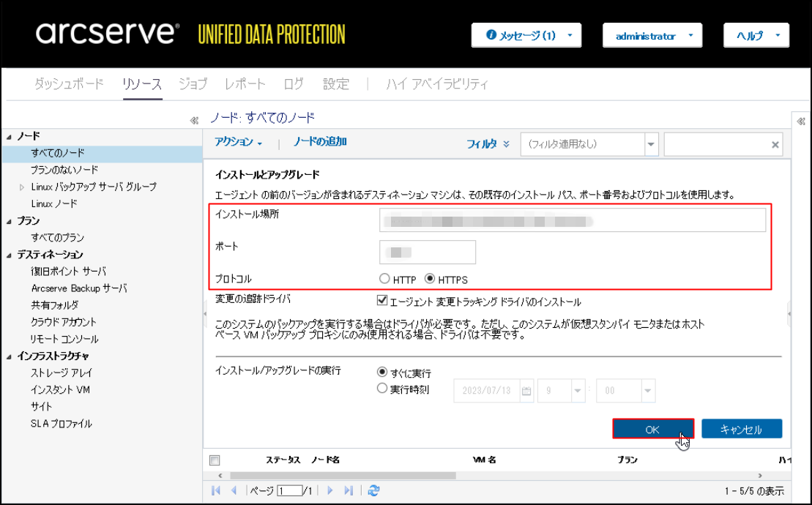Confirm with the OK button
This screenshot has width=812, height=505.
click(653, 429)
